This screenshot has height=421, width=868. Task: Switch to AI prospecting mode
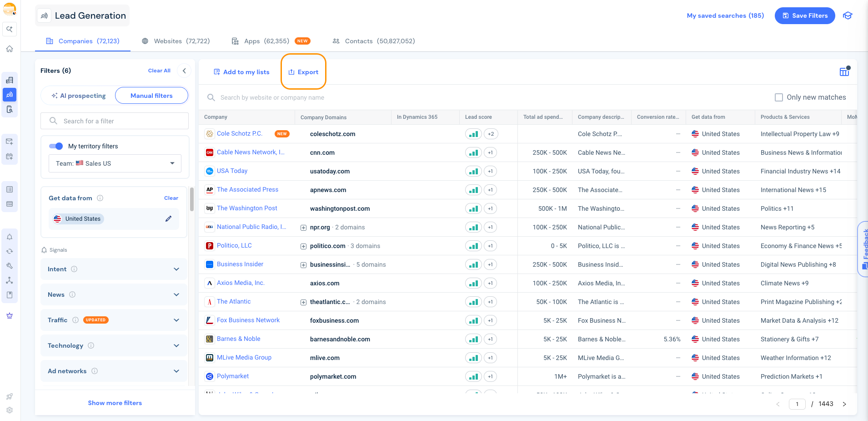coord(79,96)
